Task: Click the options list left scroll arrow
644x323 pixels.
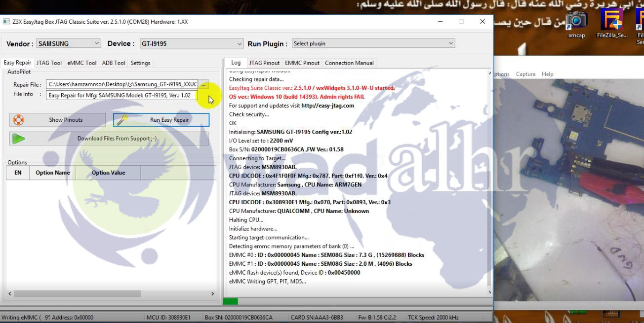Action: tap(10, 294)
